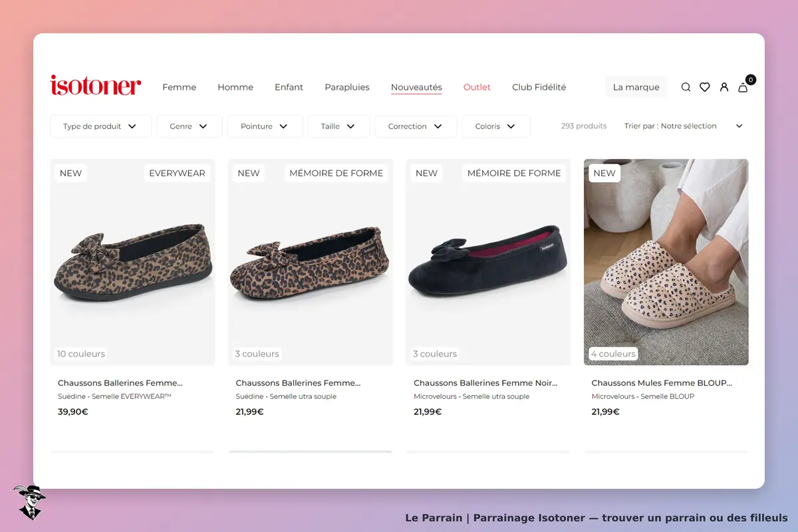Open the search magnifier icon
The width and height of the screenshot is (798, 532).
coord(686,87)
